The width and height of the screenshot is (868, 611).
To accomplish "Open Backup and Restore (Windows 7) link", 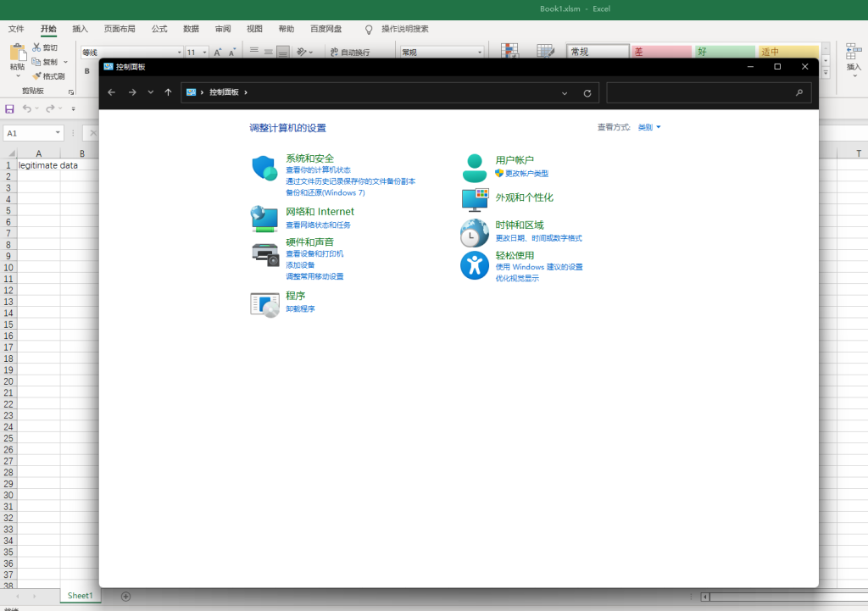I will (x=325, y=192).
